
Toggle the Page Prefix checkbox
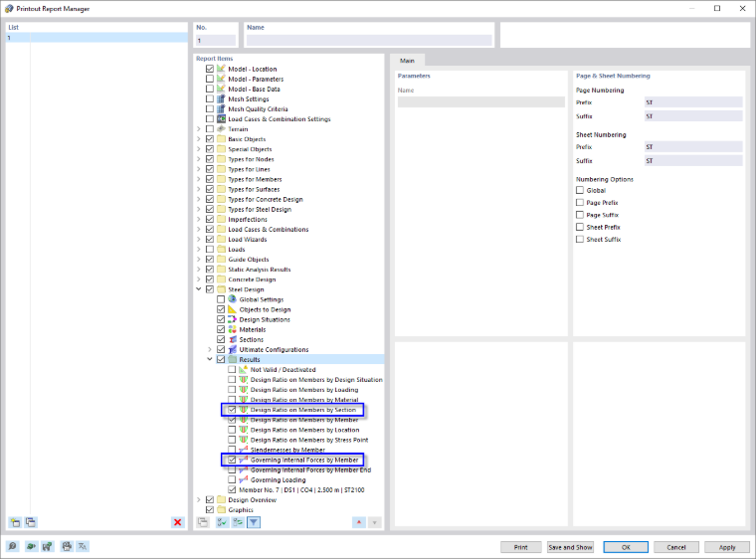click(x=580, y=203)
